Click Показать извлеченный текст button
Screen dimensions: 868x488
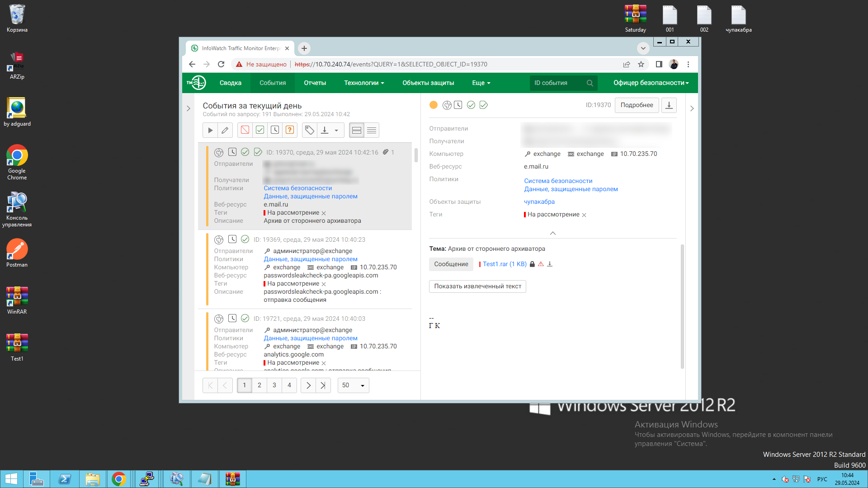pyautogui.click(x=477, y=286)
